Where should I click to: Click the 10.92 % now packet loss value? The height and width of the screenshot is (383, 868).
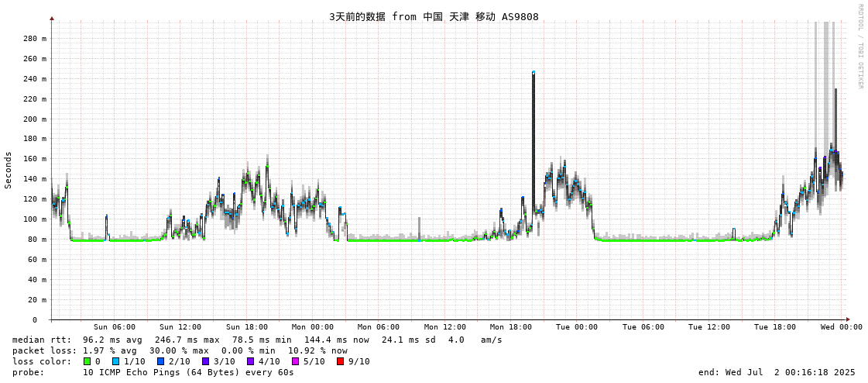click(317, 351)
